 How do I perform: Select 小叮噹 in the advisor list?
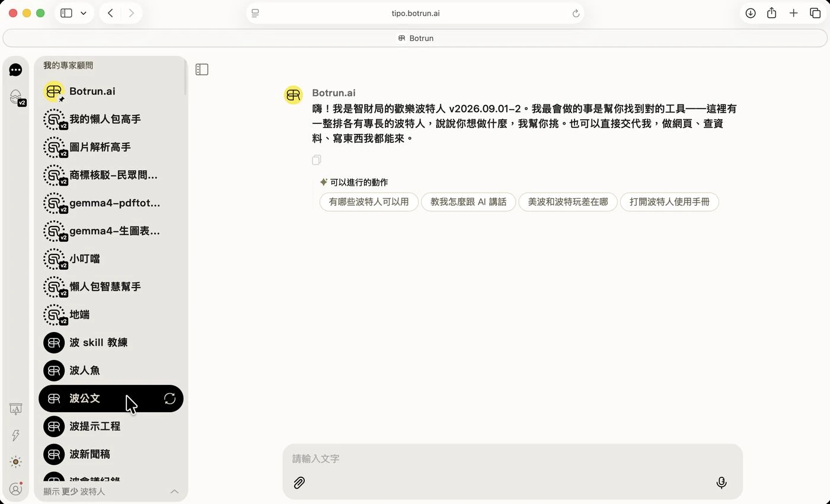(x=111, y=259)
